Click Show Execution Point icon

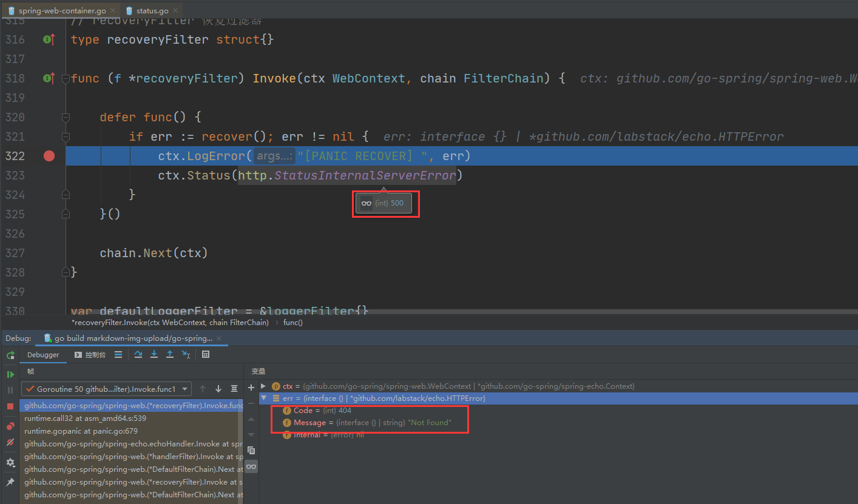(118, 355)
